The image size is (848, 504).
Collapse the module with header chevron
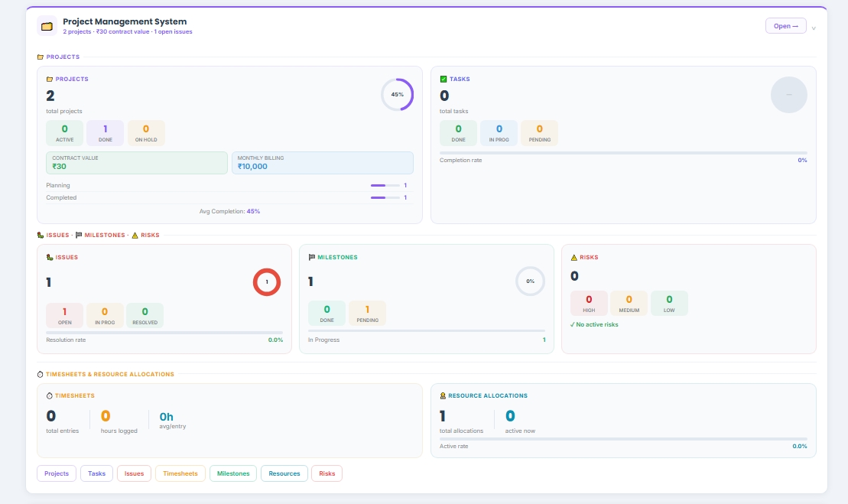coord(814,28)
